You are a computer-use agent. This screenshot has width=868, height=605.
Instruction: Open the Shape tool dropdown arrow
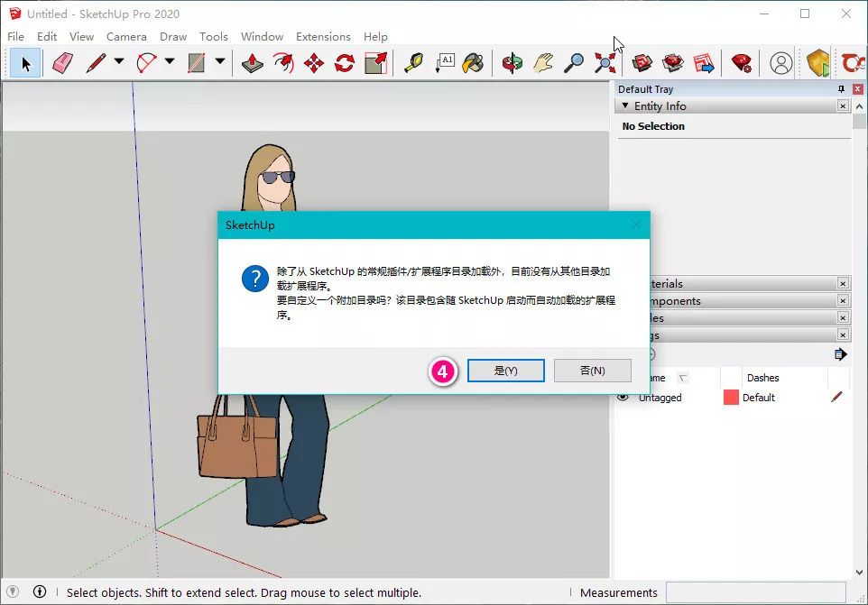click(x=220, y=61)
